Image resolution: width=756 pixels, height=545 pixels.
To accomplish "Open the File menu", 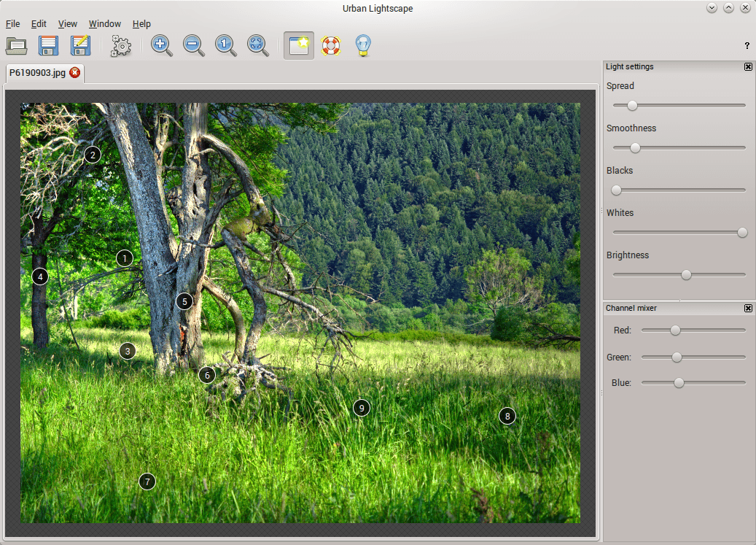I will [x=12, y=23].
